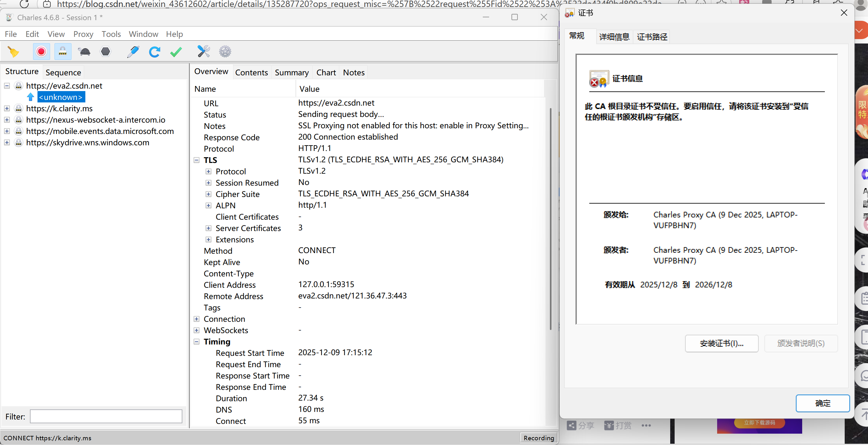Switch to 详细信息 tab in certificate dialog
This screenshot has width=868, height=445.
614,37
